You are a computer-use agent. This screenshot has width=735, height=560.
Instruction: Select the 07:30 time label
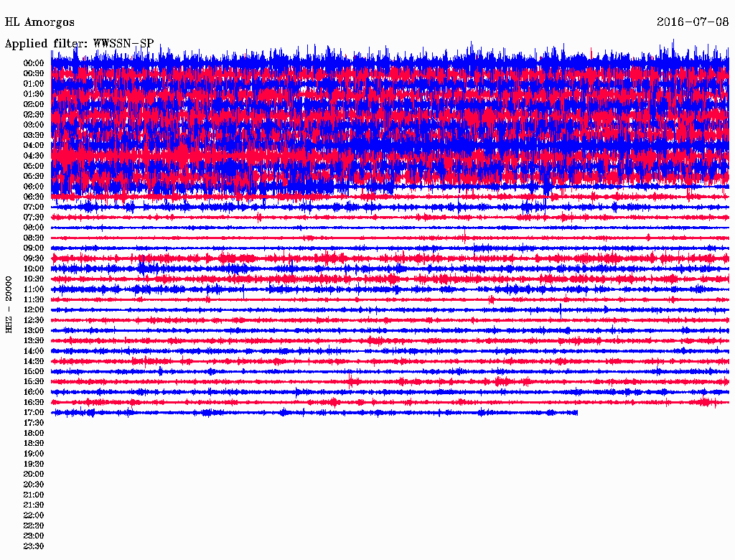(x=34, y=217)
